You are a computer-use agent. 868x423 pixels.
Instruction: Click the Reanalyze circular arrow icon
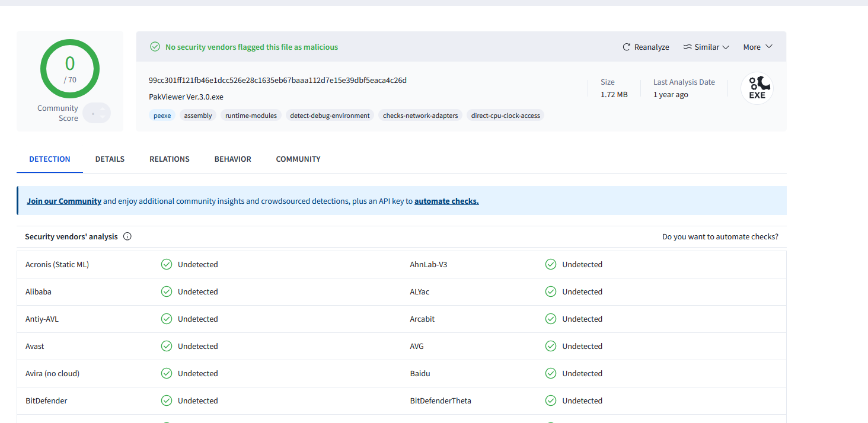(x=626, y=47)
